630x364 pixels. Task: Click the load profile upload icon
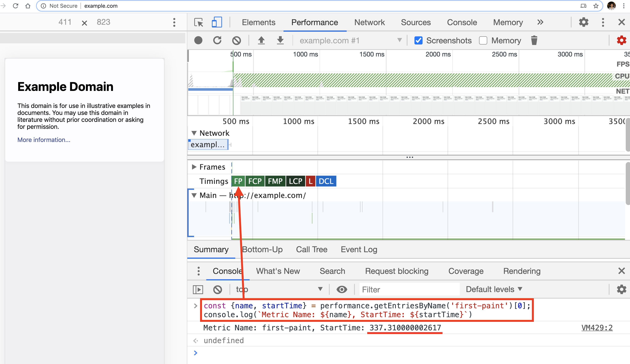click(x=261, y=40)
